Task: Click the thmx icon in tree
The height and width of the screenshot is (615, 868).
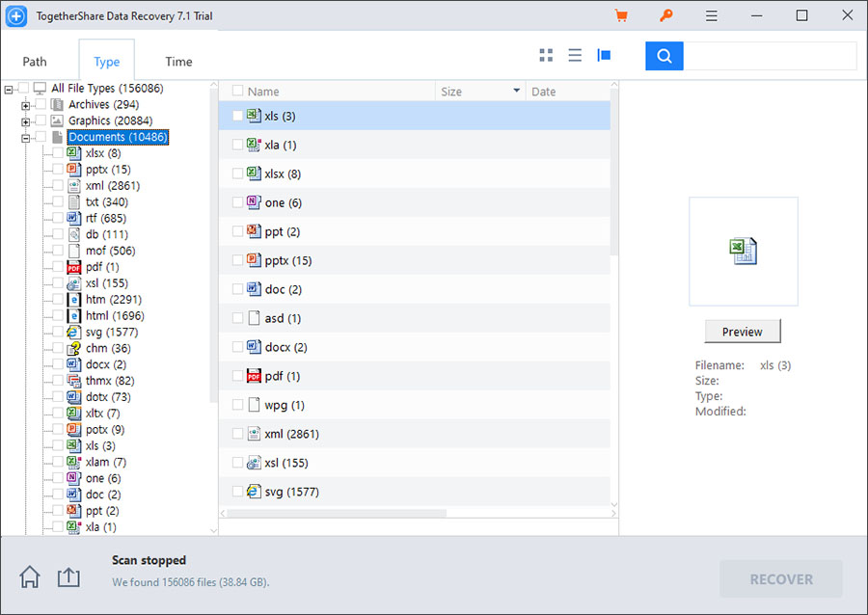Action: 73,381
